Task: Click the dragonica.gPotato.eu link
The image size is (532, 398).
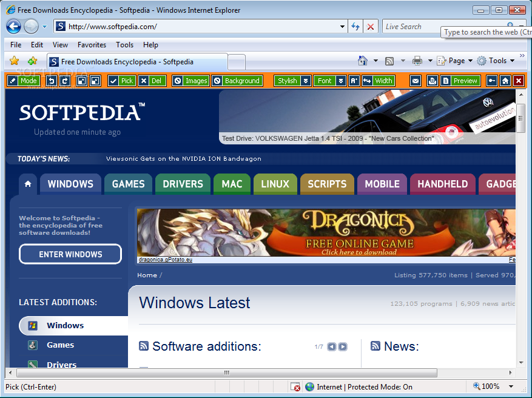Action: [x=166, y=260]
